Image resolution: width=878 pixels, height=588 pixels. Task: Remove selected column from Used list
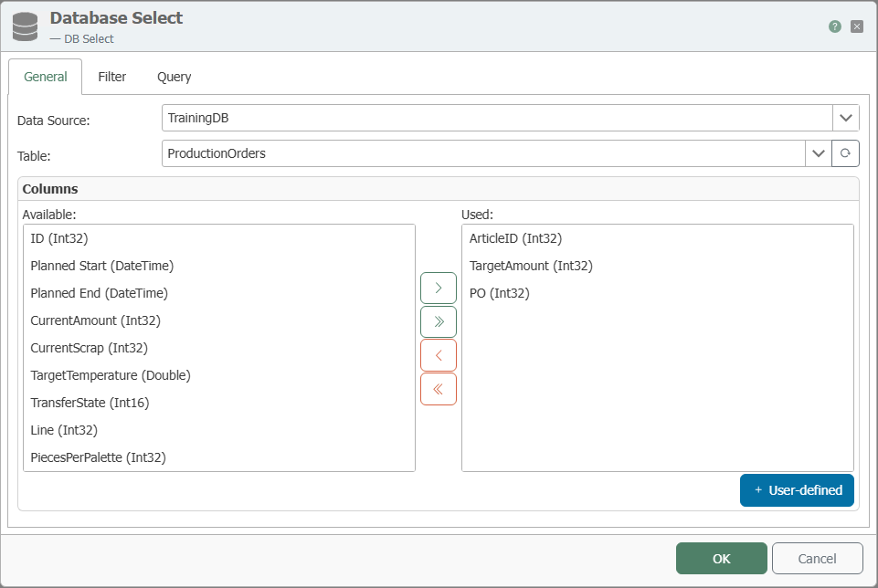[x=439, y=355]
